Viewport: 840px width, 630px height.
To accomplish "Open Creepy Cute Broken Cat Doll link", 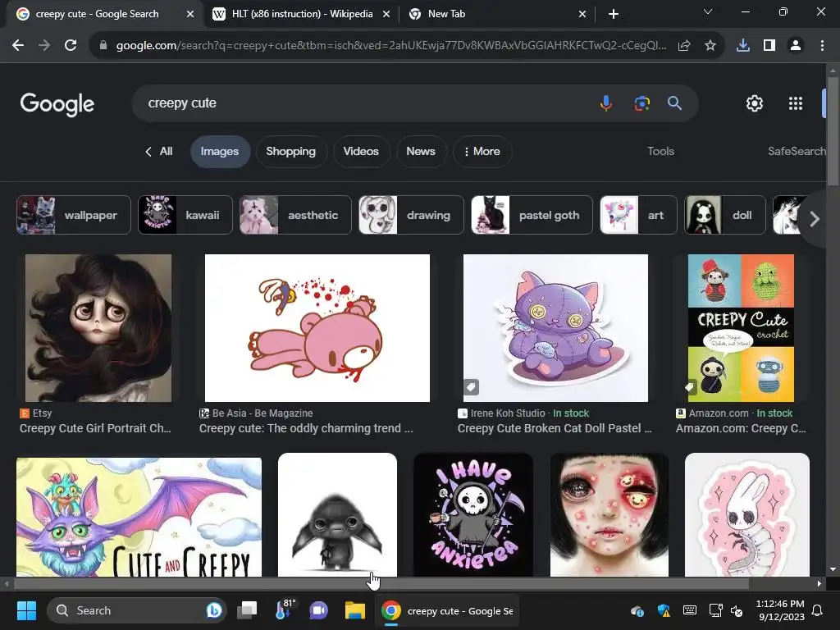I will [x=555, y=428].
